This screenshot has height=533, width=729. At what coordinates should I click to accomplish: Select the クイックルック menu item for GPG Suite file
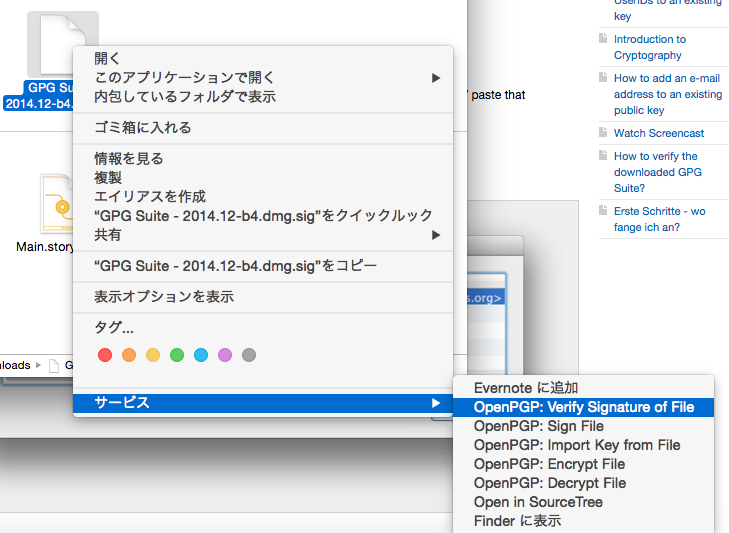pos(263,216)
